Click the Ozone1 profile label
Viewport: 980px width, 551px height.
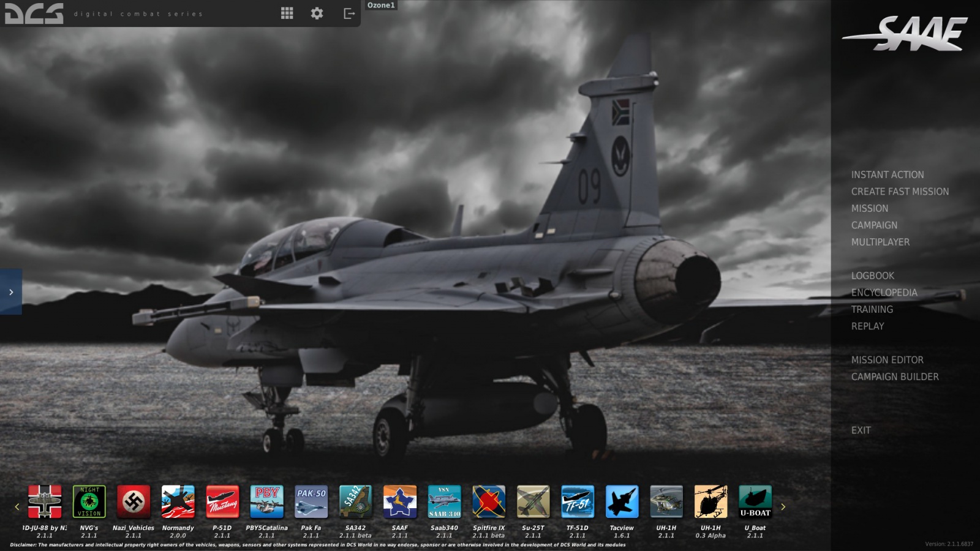380,5
